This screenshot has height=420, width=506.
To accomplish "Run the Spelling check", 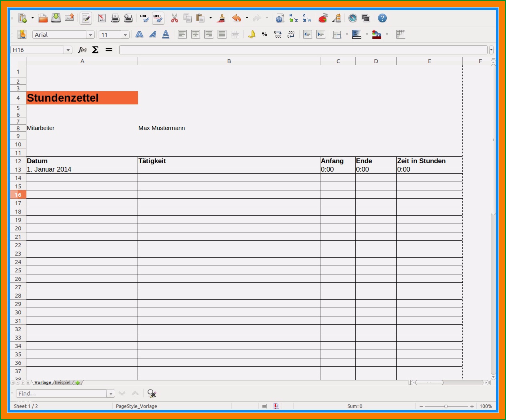I will pyautogui.click(x=144, y=18).
